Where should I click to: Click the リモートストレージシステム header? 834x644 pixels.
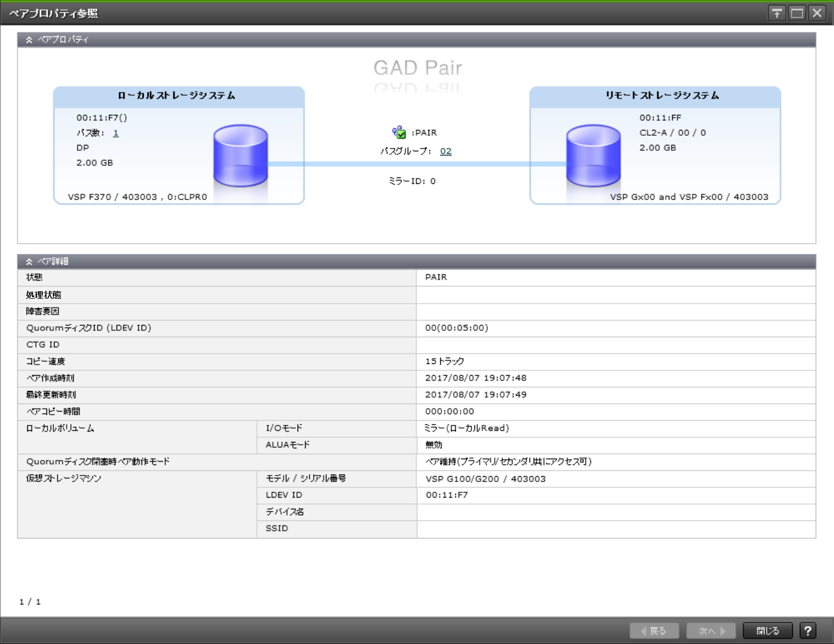(x=662, y=96)
